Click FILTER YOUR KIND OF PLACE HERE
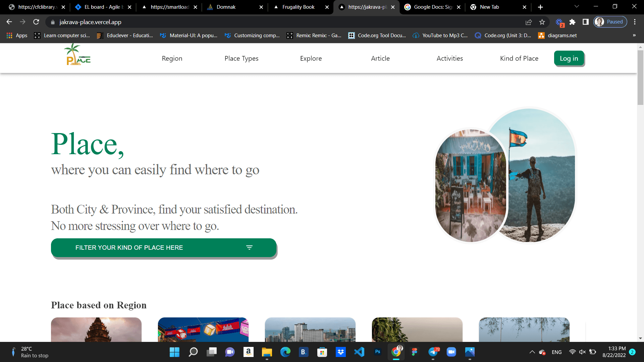The height and width of the screenshot is (362, 644). (164, 248)
